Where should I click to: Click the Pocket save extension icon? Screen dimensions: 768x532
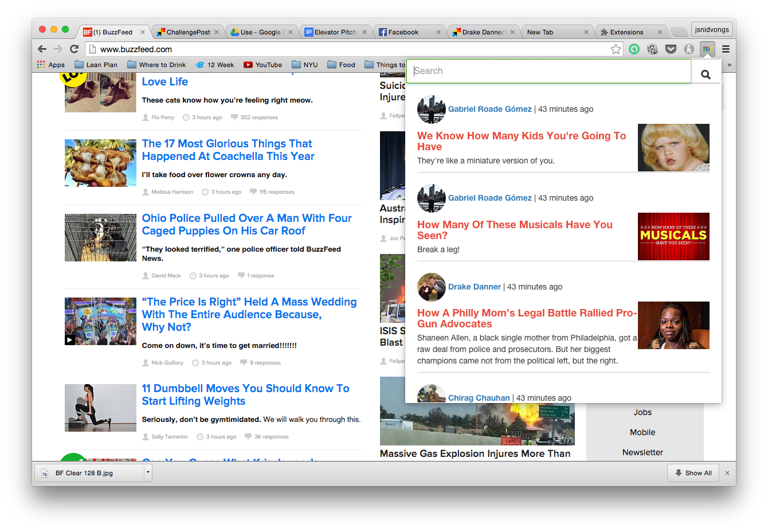[671, 49]
